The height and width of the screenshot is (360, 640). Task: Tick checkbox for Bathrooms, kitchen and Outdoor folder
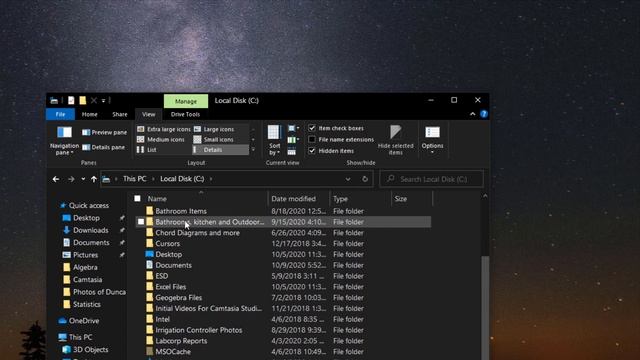141,222
